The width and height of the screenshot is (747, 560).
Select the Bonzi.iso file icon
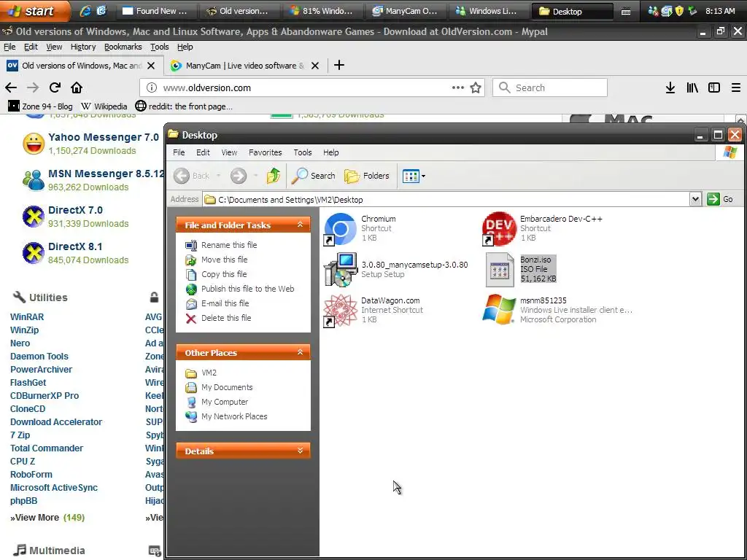coord(499,270)
